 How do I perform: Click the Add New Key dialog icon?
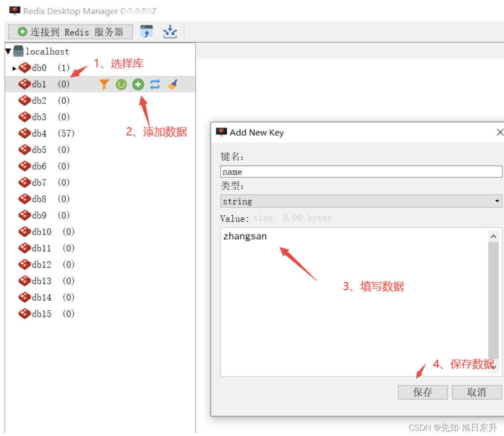(221, 132)
